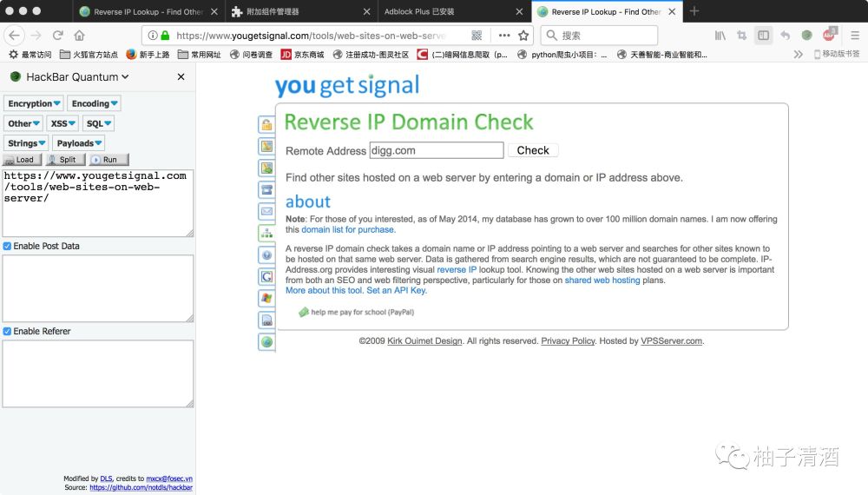This screenshot has width=868, height=495.
Task: Click the Load button in HackBar
Action: (x=23, y=160)
